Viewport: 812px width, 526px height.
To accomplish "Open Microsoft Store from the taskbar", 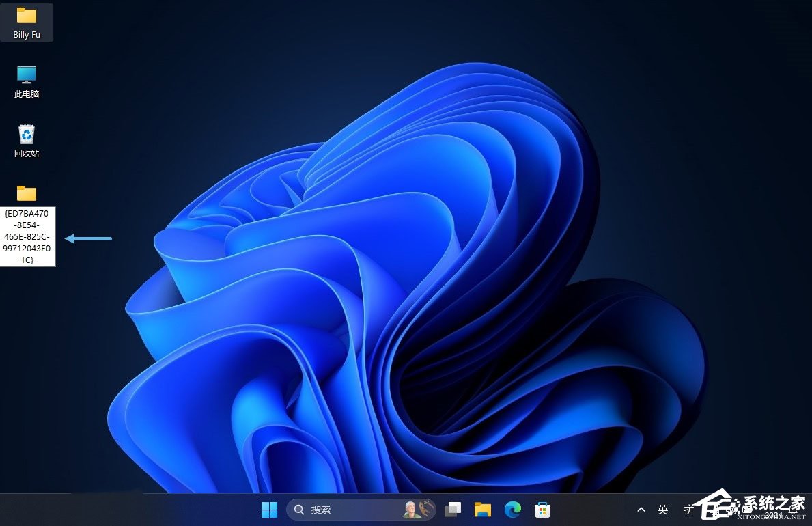I will coord(542,510).
